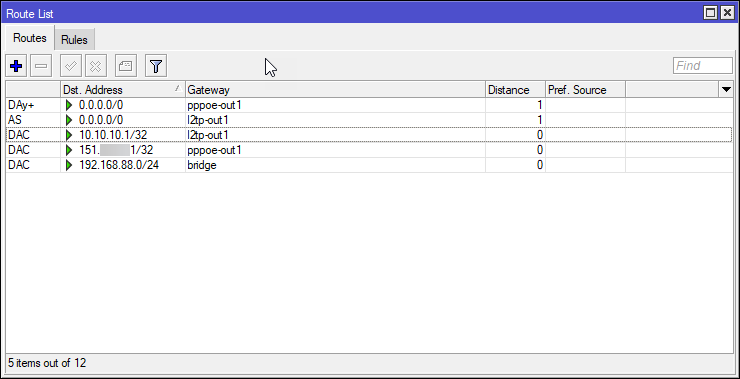Open the column chooser dropdown arrow
Screen dimensions: 740x379
click(x=726, y=90)
